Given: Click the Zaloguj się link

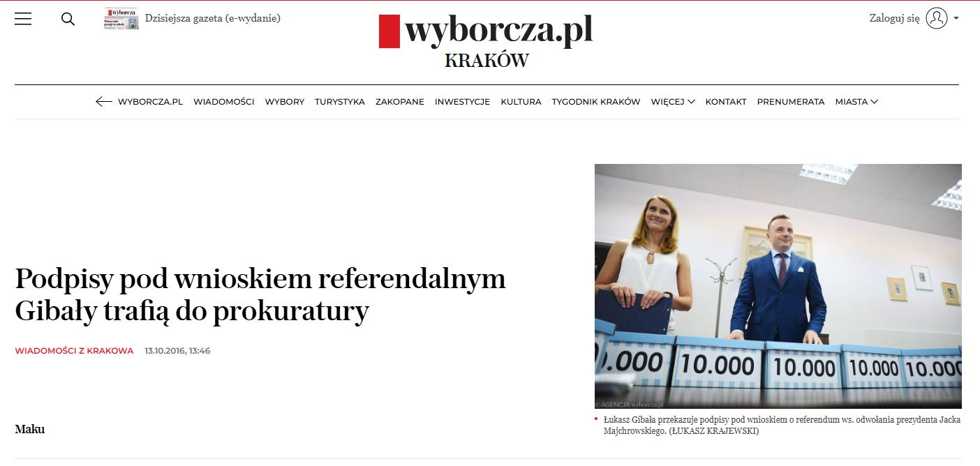Looking at the screenshot, I should (894, 19).
